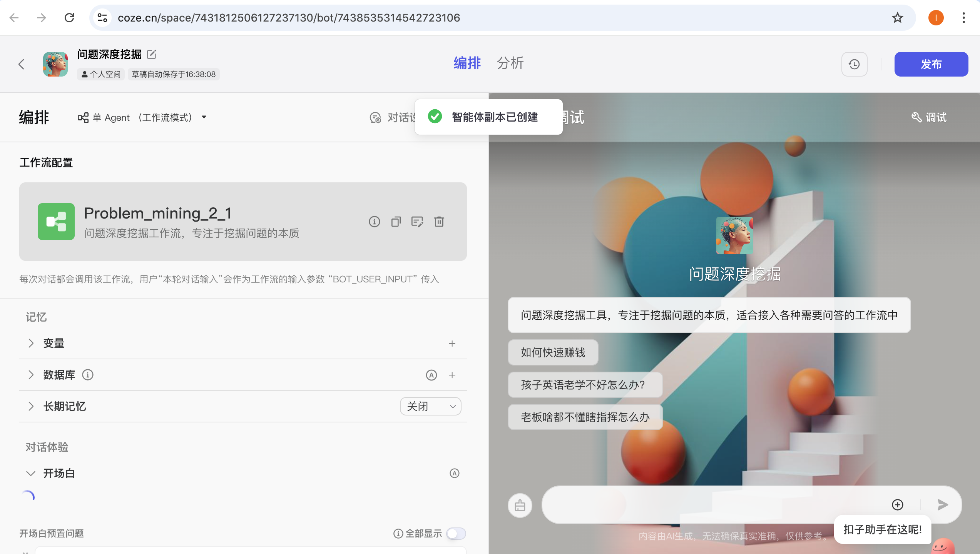Click the browser forward arrow
980x554 pixels.
coord(41,18)
